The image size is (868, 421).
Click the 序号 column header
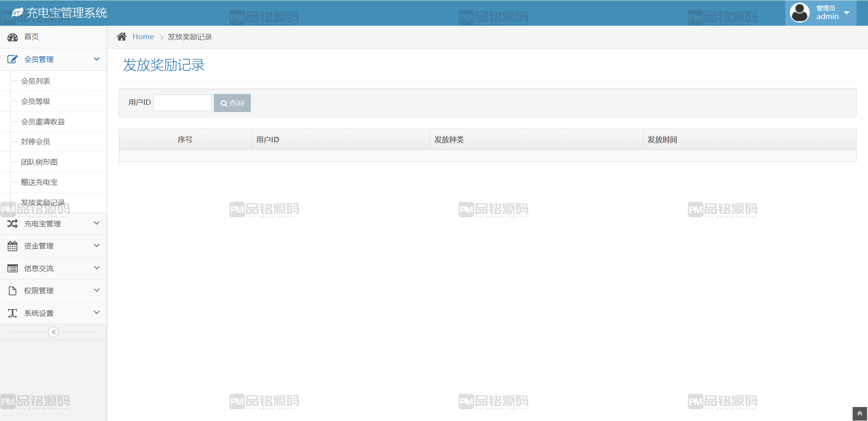[185, 140]
